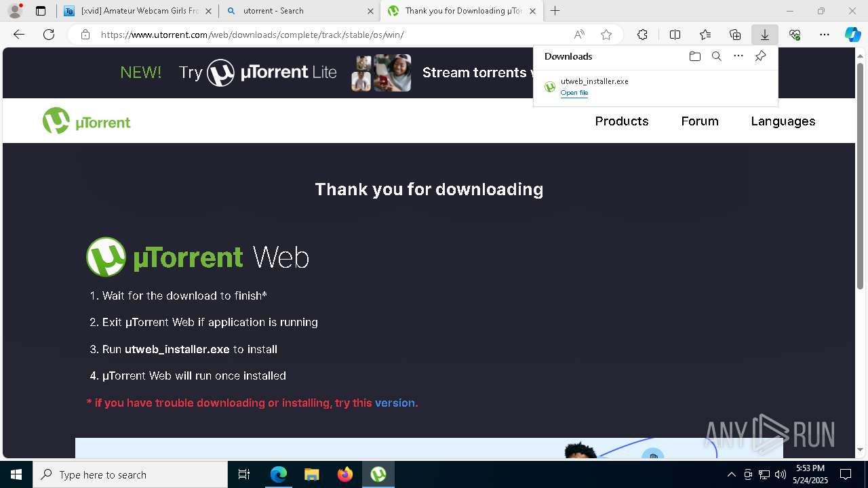This screenshot has width=868, height=488.
Task: Open the Forum menu item
Action: [700, 121]
